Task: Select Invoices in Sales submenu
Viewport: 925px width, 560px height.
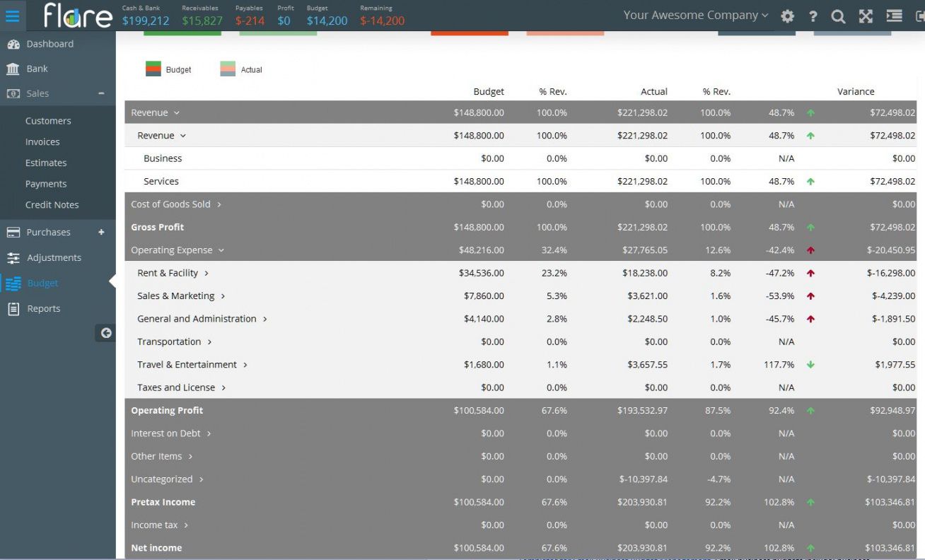Action: point(42,142)
